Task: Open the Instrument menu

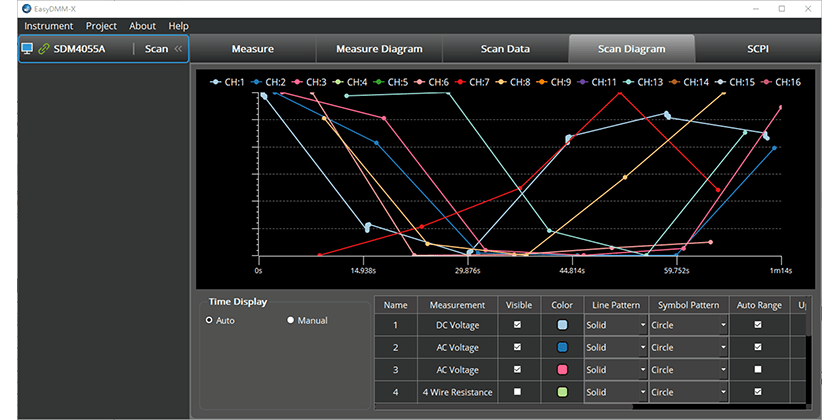Action: click(48, 26)
